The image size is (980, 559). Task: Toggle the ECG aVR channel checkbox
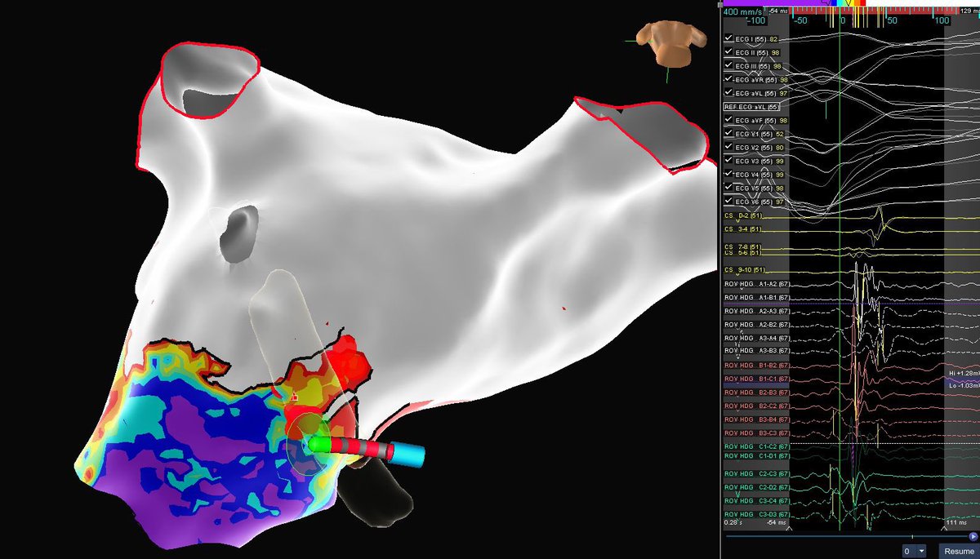[729, 79]
